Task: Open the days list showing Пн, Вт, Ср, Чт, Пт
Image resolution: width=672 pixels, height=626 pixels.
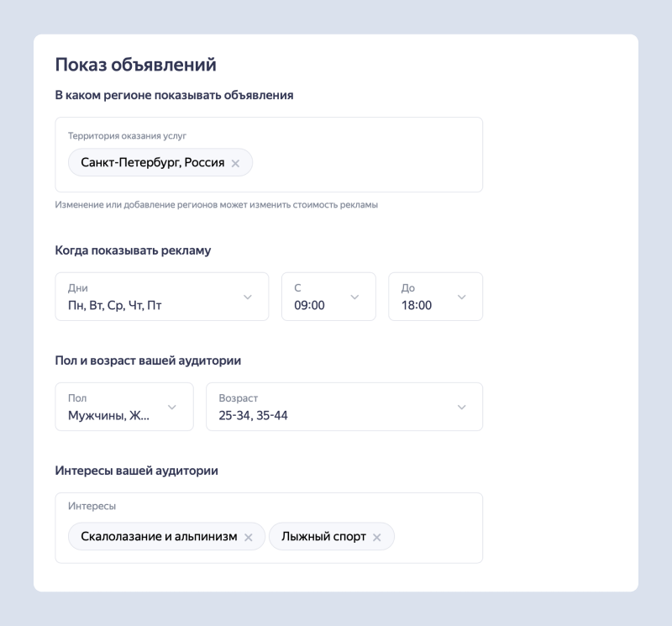Action: [151, 297]
